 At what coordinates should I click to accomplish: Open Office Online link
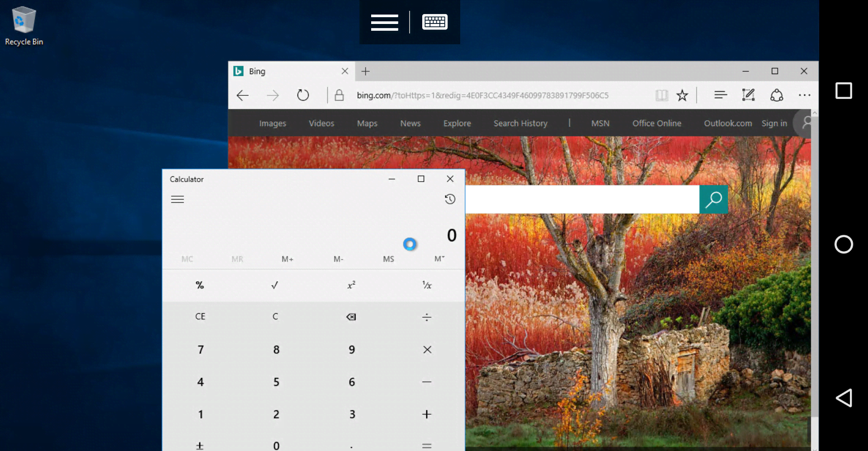pos(656,123)
